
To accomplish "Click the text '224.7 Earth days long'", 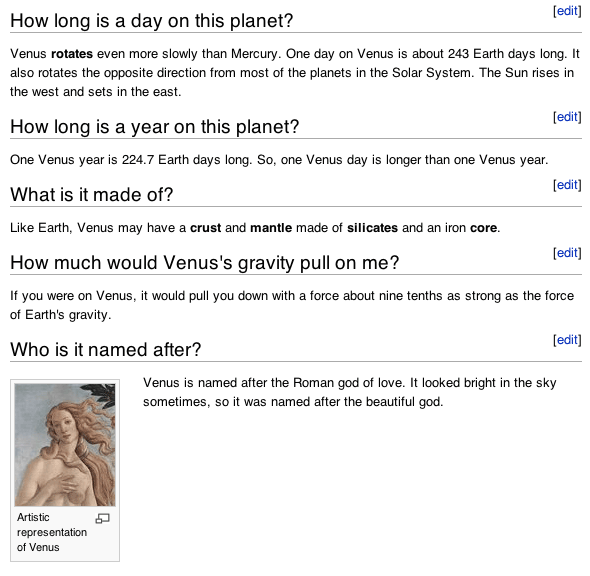I will coord(186,160).
